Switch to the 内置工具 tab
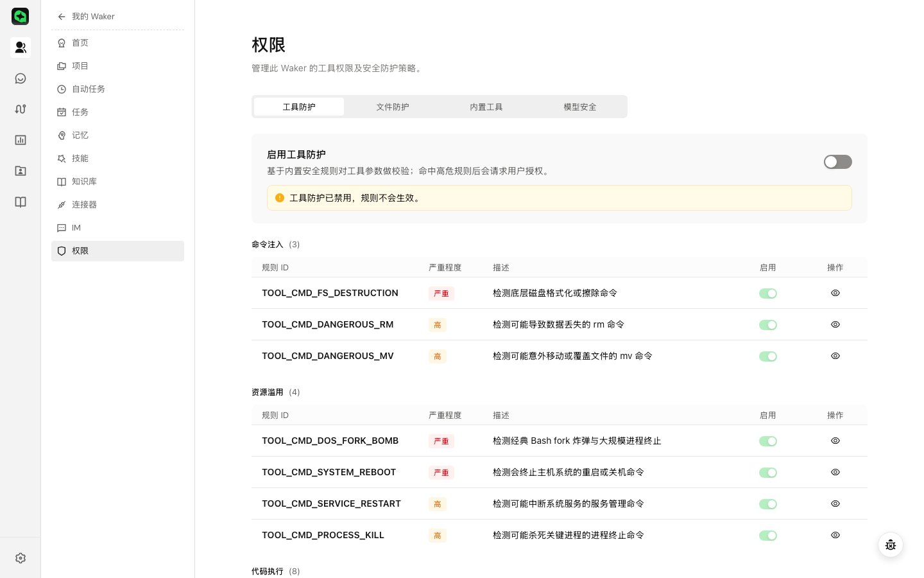Image resolution: width=924 pixels, height=578 pixels. click(486, 107)
